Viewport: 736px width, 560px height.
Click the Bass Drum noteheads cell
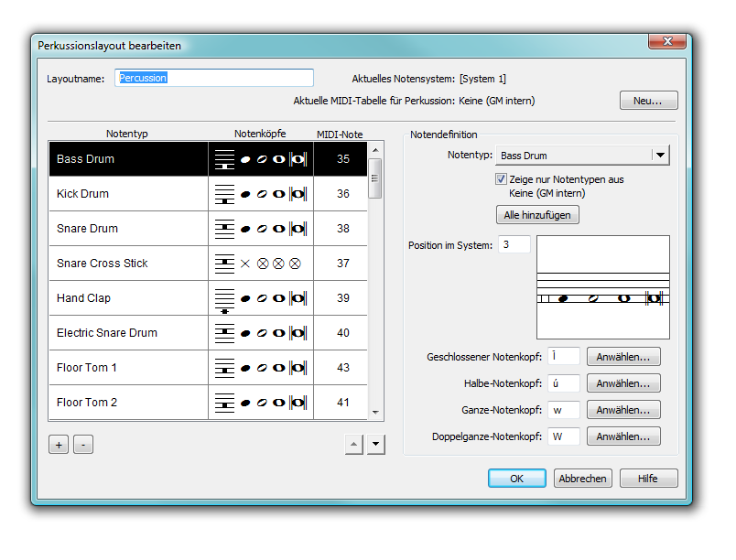[261, 159]
